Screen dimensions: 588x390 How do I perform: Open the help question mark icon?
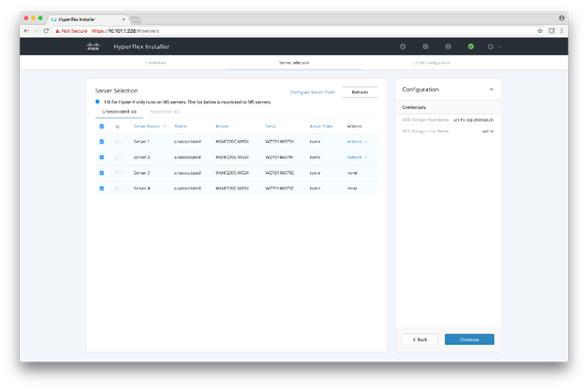(x=448, y=47)
